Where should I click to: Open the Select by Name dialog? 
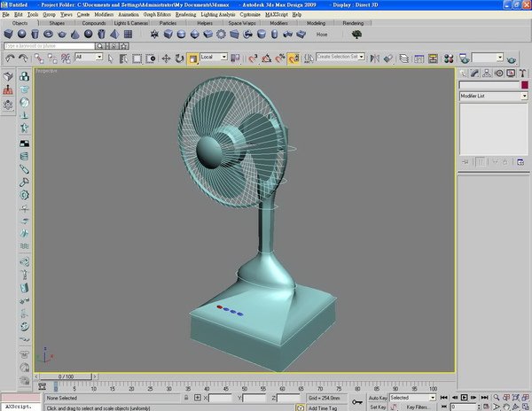click(123, 58)
